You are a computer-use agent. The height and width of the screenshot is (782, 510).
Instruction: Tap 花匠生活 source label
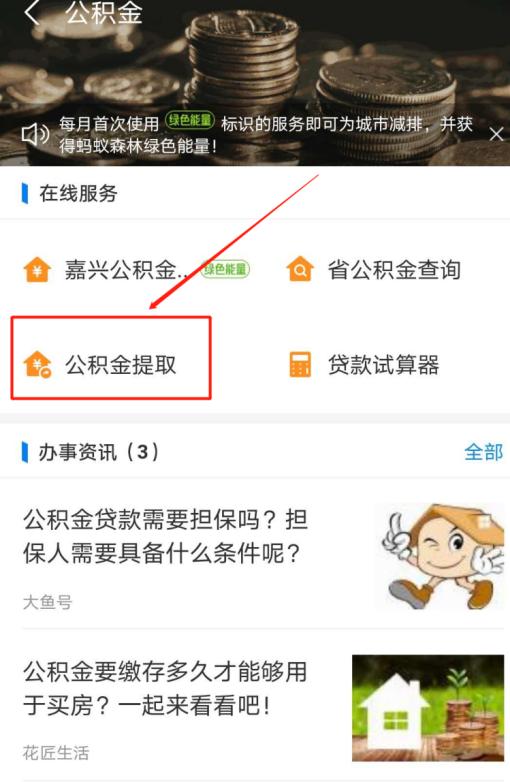[x=56, y=753]
